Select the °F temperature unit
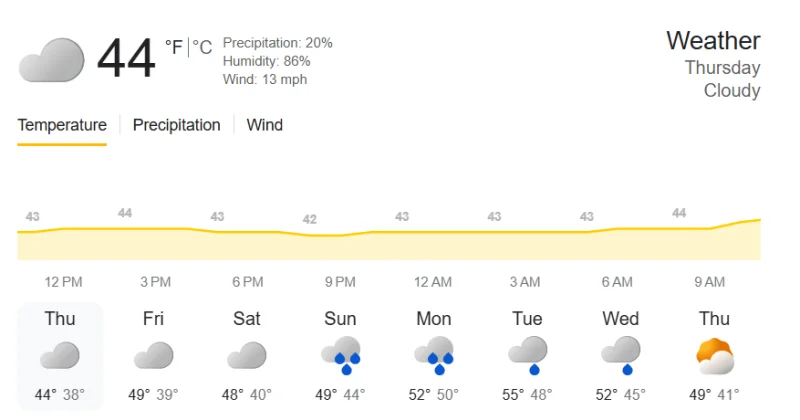 [173, 47]
